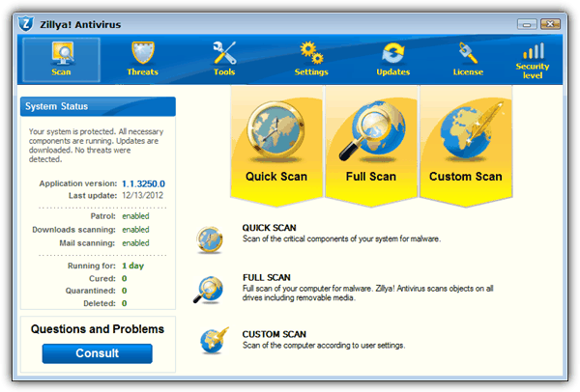
Task: Open the Scan section in toolbar
Action: pyautogui.click(x=61, y=60)
